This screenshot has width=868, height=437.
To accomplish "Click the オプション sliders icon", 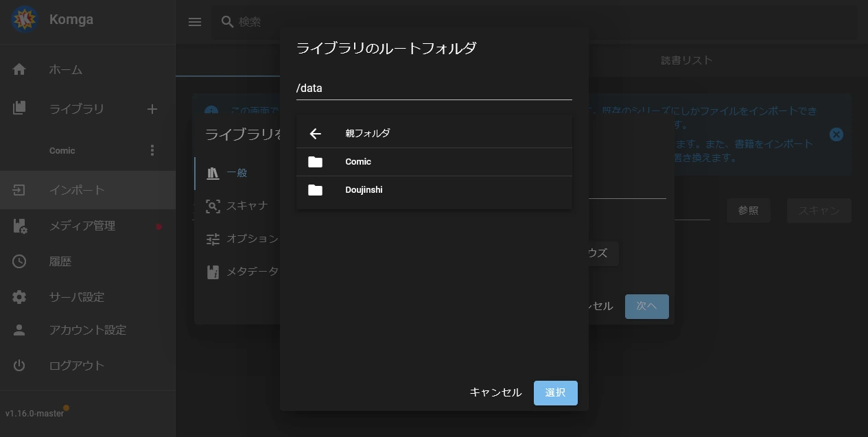I will (x=213, y=239).
